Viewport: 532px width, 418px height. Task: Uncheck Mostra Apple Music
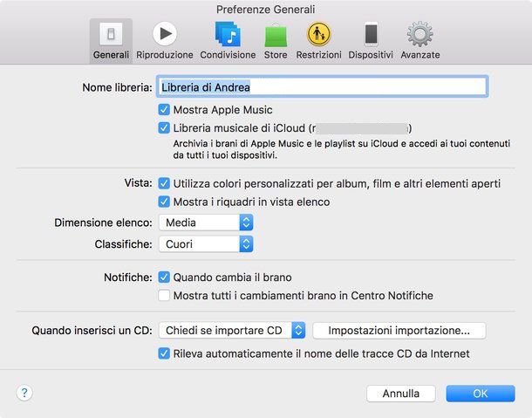164,110
